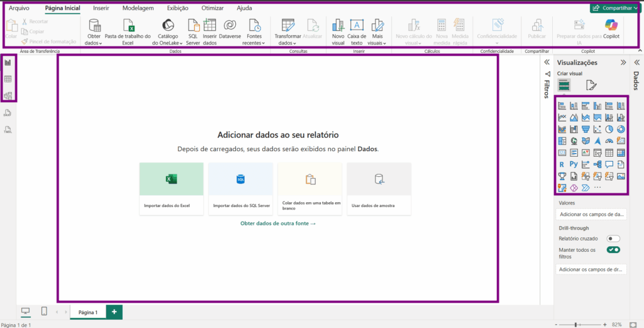Follow Obter dados de outra fonte link
Screen dimensions: 644x328
click(x=277, y=223)
